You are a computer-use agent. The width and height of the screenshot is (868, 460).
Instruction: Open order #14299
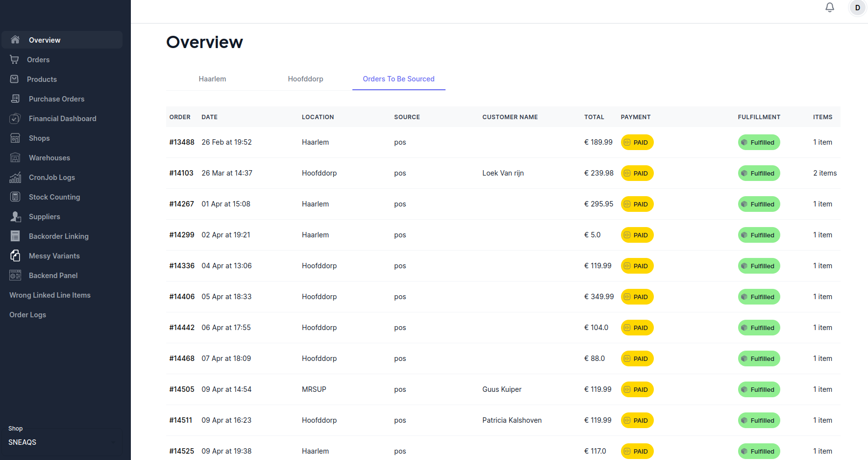click(x=182, y=235)
